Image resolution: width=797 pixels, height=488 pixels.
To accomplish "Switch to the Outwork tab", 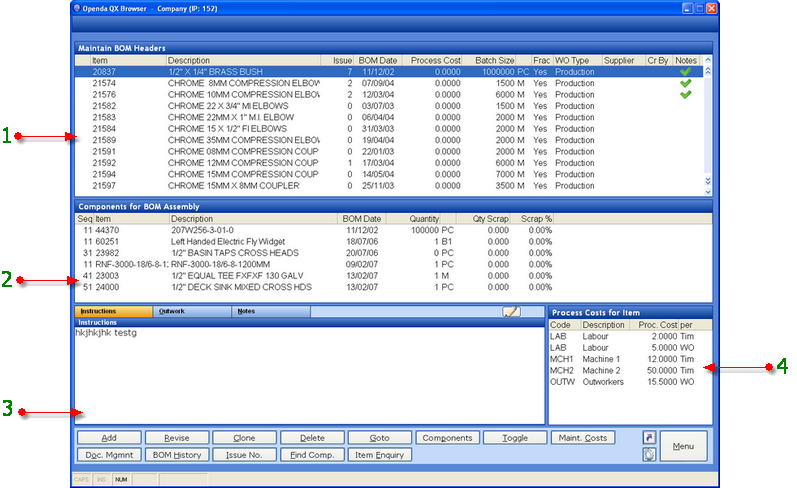I will point(192,311).
